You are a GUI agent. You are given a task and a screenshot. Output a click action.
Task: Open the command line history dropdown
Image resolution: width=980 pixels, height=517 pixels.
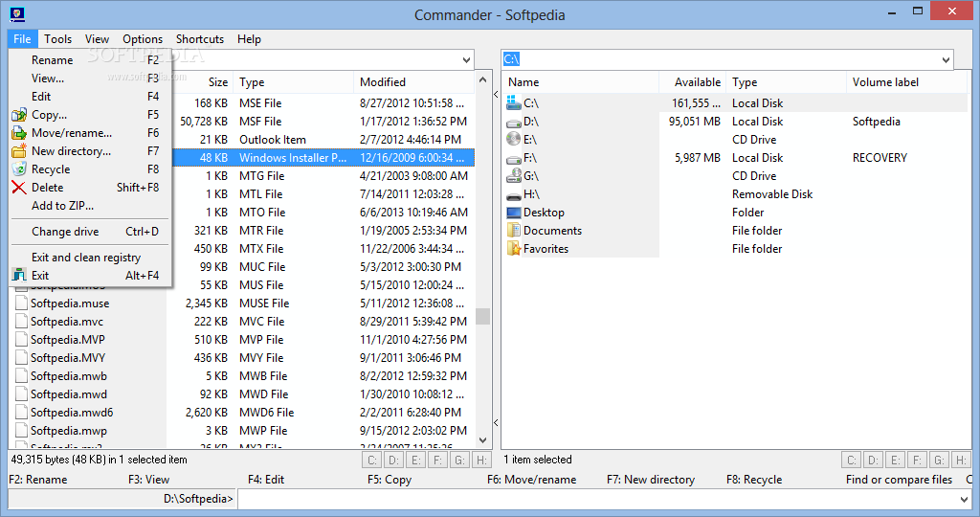963,499
